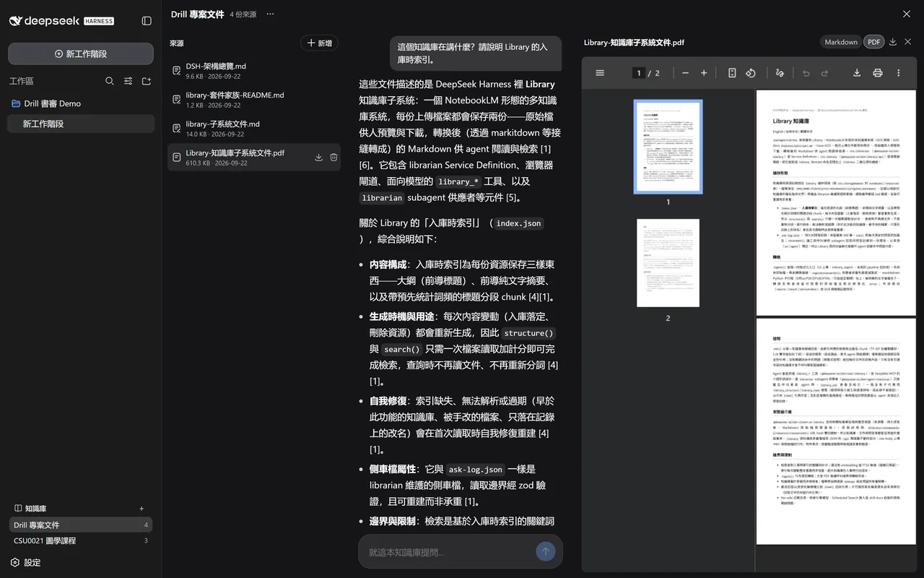Download PDF from viewer toolbar

[857, 73]
